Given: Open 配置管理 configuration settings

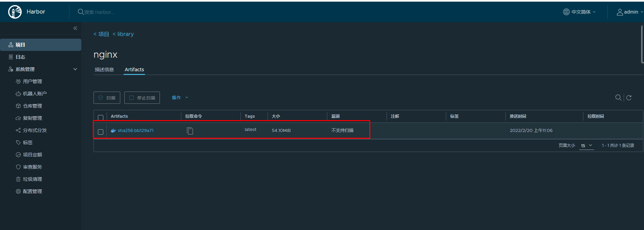Looking at the screenshot, I should [32, 191].
